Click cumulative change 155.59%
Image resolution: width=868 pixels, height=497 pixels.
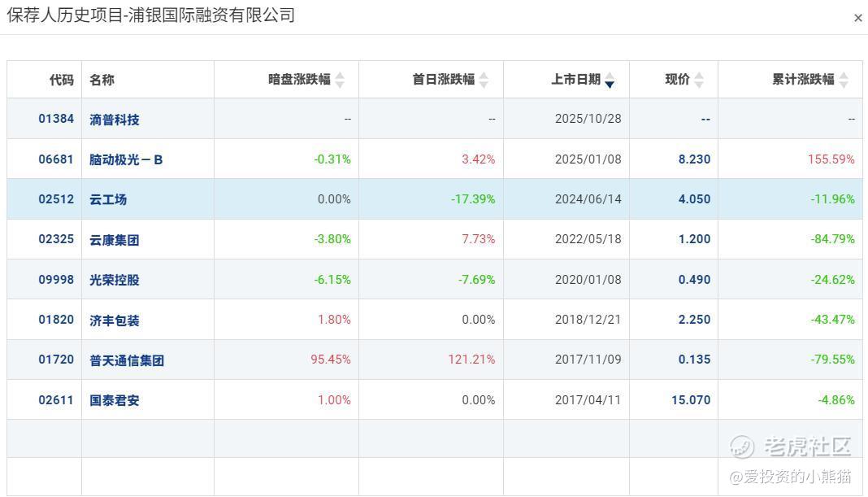point(831,159)
